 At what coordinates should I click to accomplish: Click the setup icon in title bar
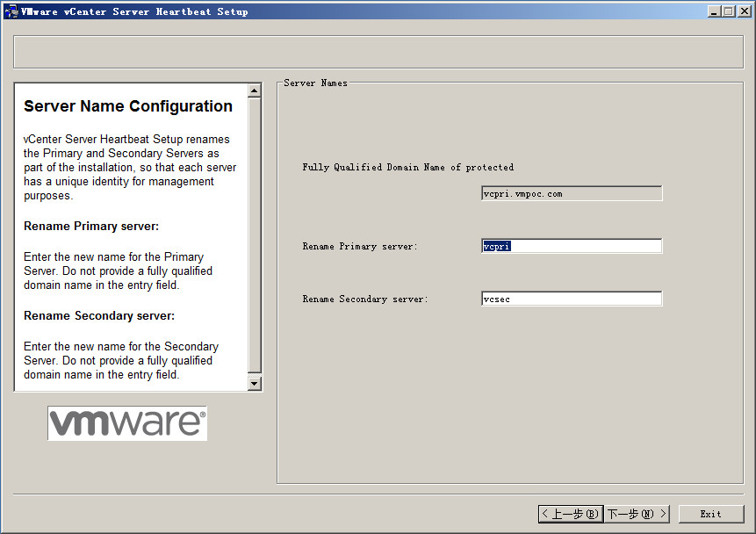click(x=11, y=11)
